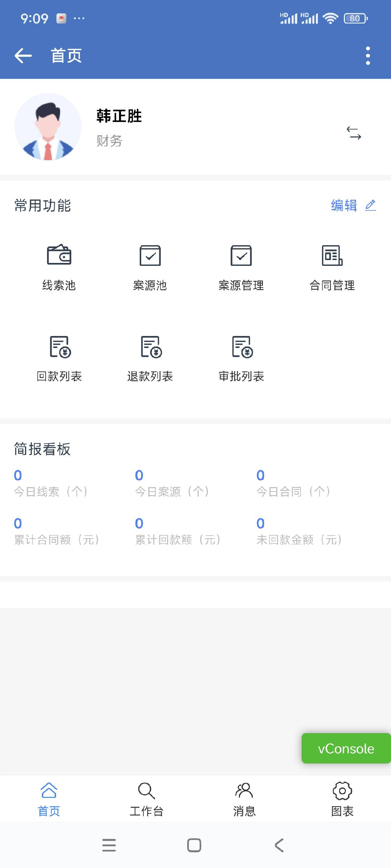Open 案源管理 from common functions
391x868 pixels.
(x=241, y=255)
